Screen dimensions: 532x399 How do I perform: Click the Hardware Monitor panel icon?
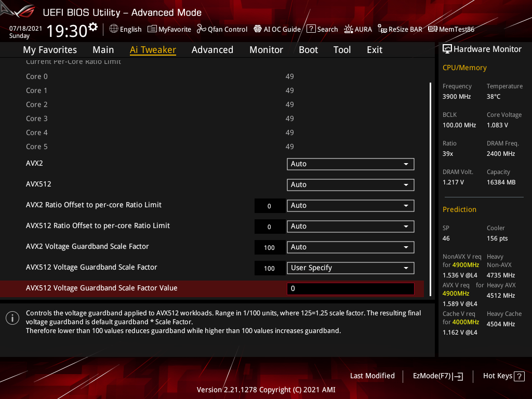[447, 48]
